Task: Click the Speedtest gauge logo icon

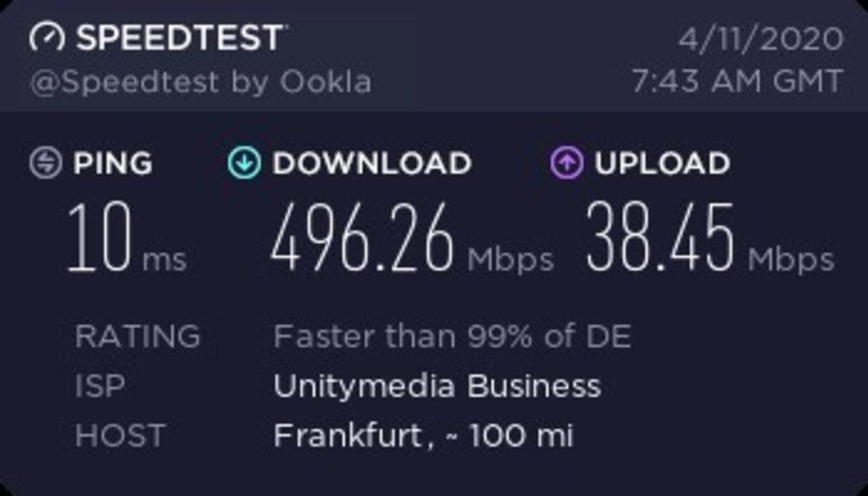Action: tap(47, 38)
